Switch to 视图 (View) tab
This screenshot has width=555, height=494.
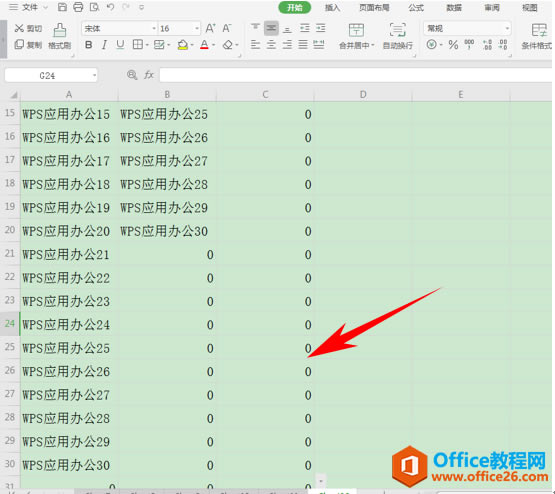point(530,7)
